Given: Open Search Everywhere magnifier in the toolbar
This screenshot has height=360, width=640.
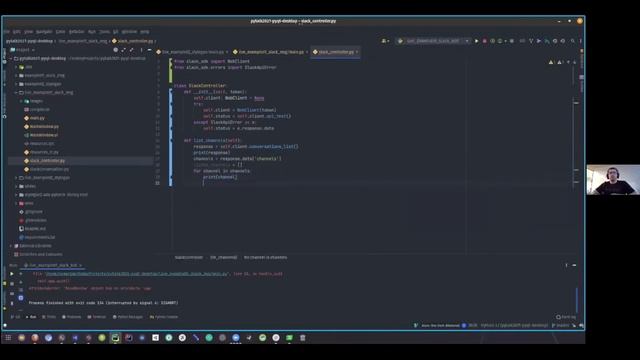Looking at the screenshot, I should [x=573, y=41].
